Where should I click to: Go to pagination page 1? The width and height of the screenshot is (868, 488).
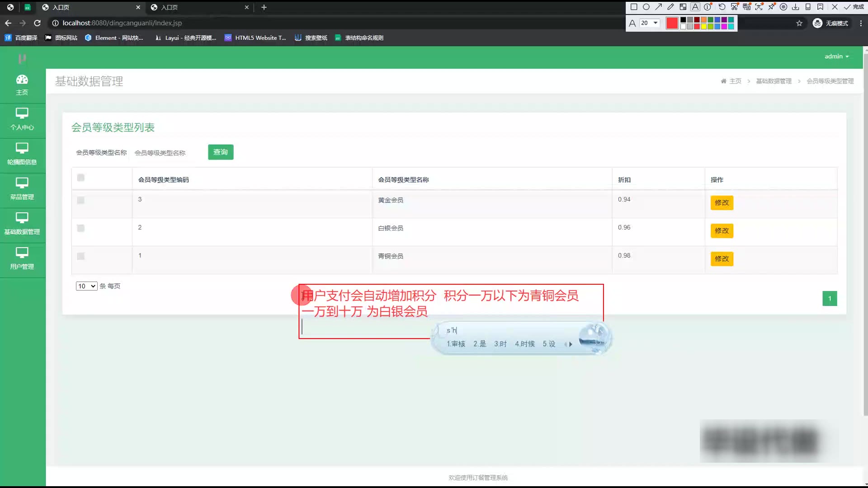830,298
